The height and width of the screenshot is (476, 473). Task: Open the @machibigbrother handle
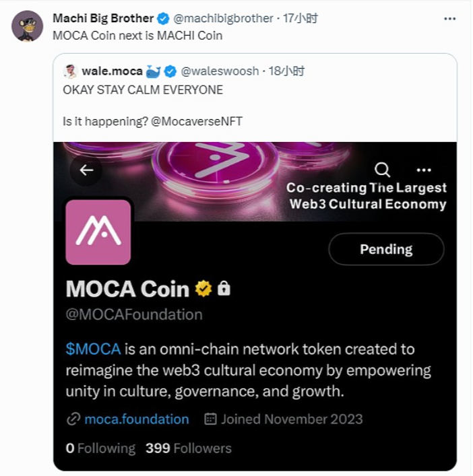point(224,18)
